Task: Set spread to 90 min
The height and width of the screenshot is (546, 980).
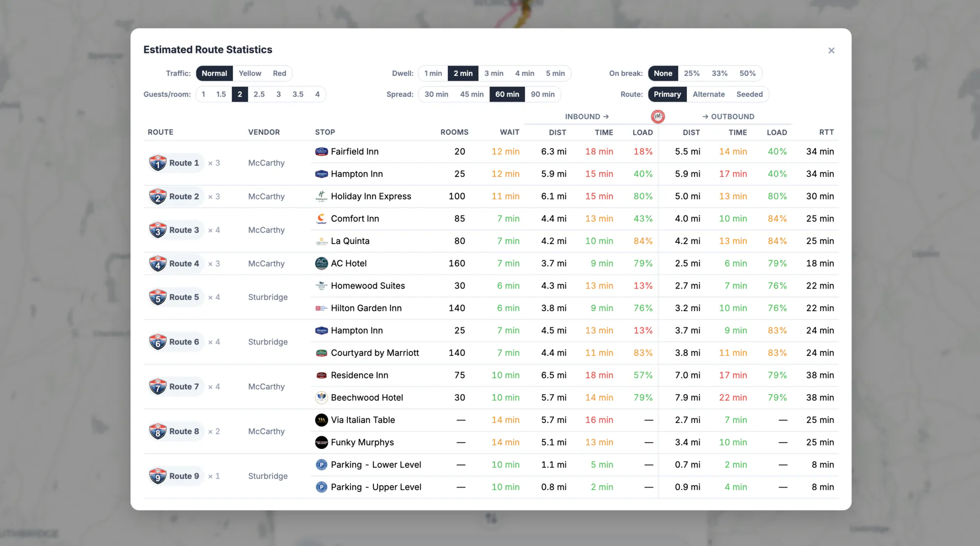Action: point(542,95)
